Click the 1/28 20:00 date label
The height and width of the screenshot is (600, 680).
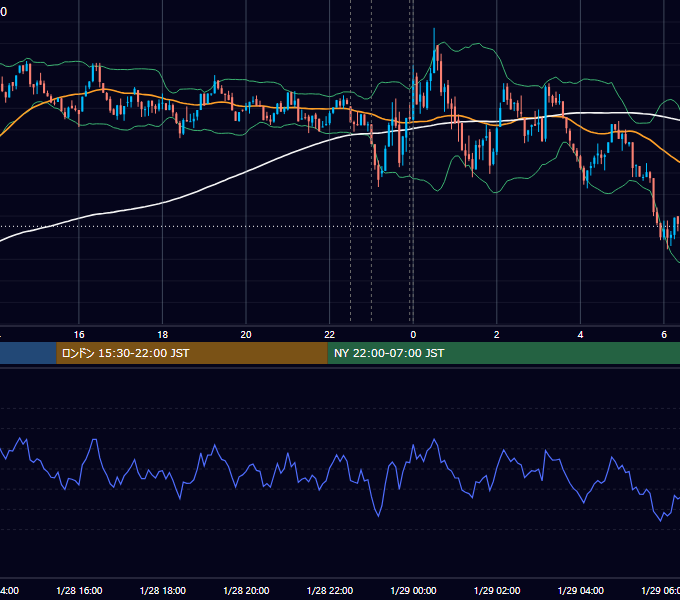click(x=246, y=590)
